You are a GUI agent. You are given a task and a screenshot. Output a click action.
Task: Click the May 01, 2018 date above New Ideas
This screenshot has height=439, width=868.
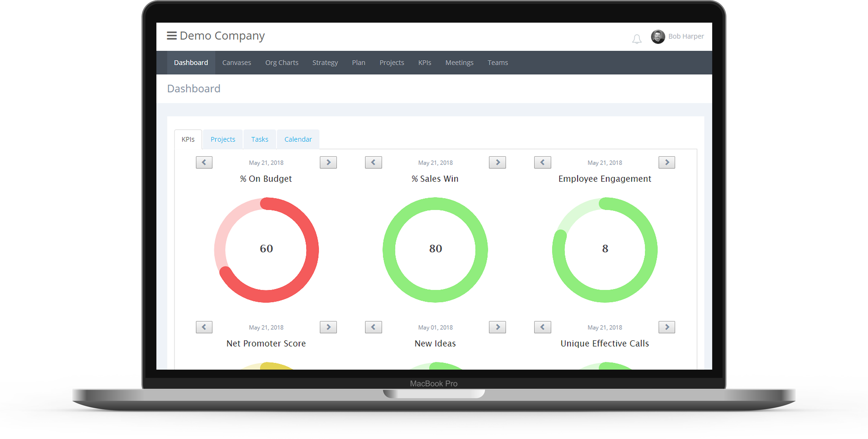[435, 327]
